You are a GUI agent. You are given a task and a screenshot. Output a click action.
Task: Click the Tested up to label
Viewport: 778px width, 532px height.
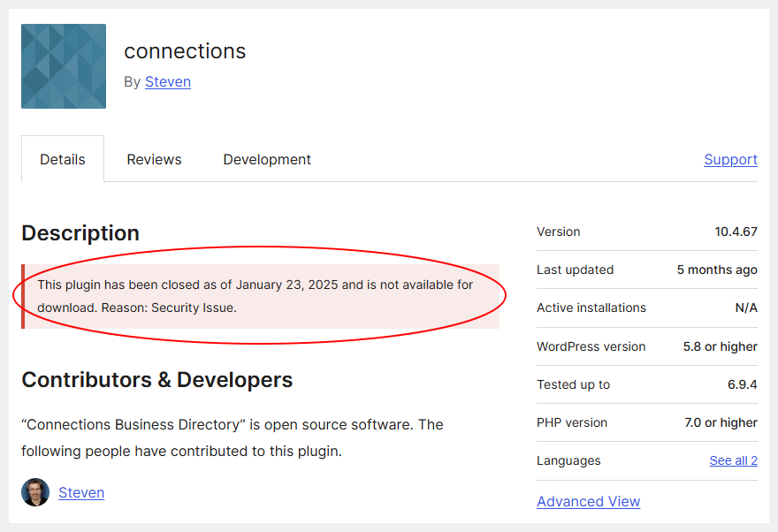tap(573, 384)
